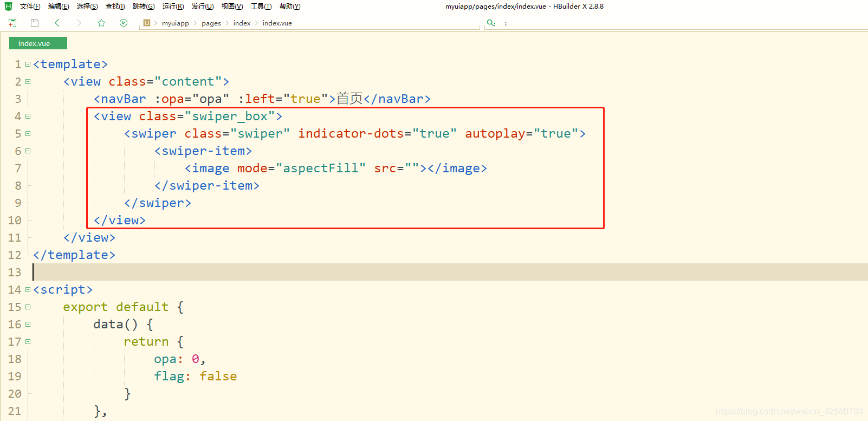Click the "content" class value on line 2
Viewport: 868px width, 421px height.
click(x=188, y=82)
